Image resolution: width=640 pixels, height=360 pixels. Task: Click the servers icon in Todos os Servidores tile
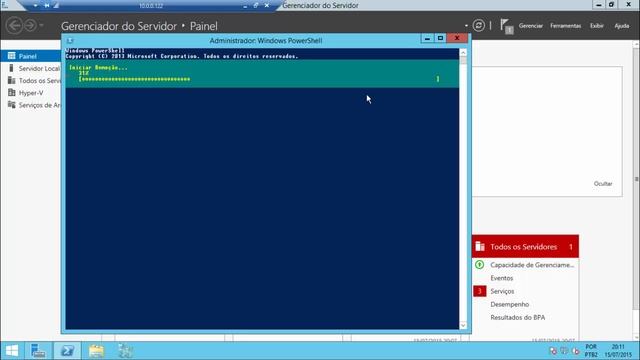(480, 247)
